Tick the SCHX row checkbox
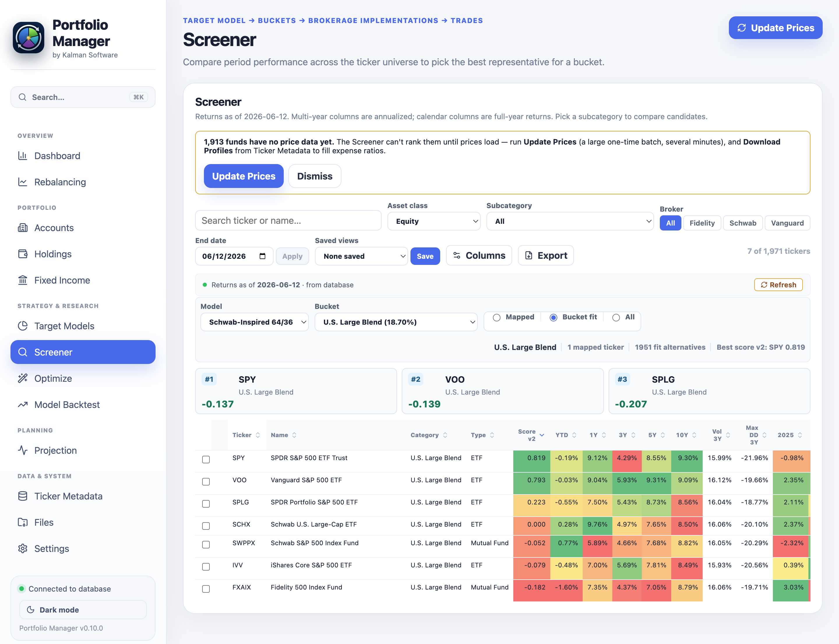 click(x=206, y=526)
